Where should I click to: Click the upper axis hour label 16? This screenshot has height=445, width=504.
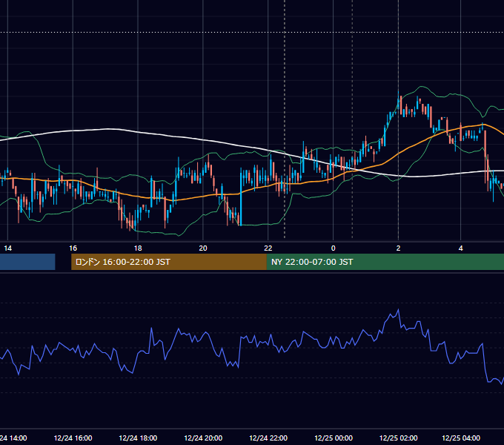click(x=73, y=248)
